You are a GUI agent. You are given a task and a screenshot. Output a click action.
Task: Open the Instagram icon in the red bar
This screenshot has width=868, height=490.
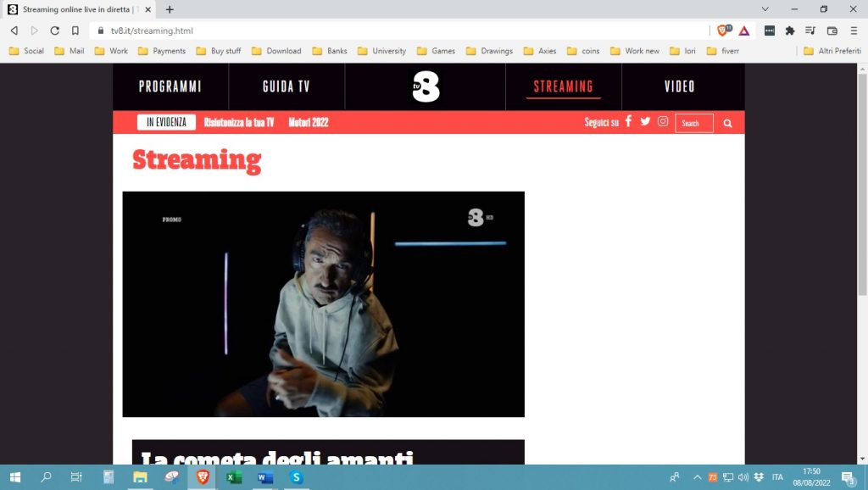click(x=662, y=121)
